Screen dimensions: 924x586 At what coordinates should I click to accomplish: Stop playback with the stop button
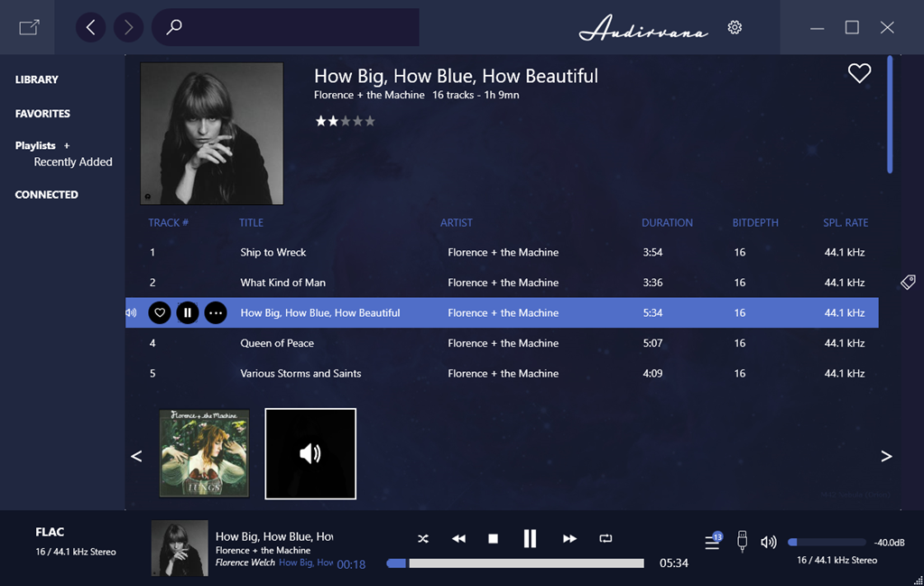pyautogui.click(x=493, y=539)
